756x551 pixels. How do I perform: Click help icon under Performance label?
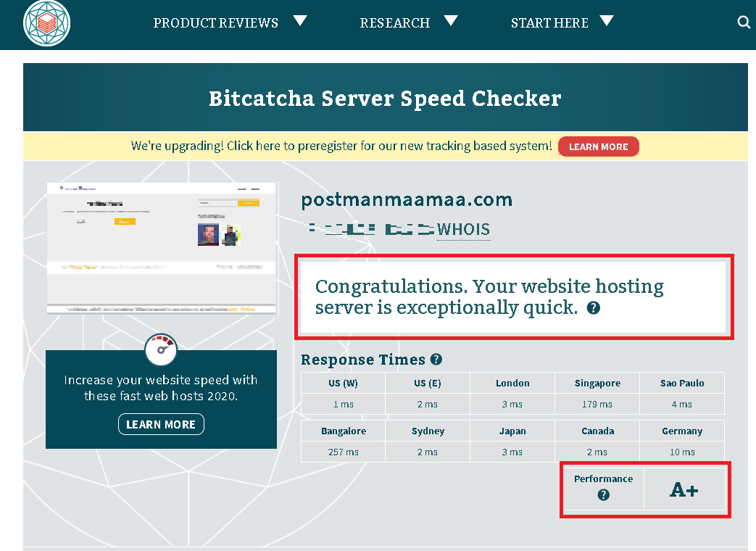603,494
